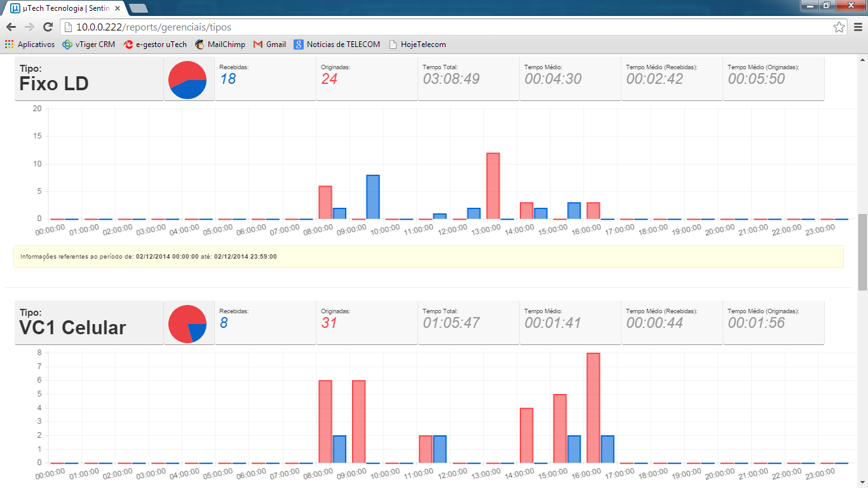The image size is (868, 488).
Task: Click blue 09:00 bar in Fixo LD chart
Action: click(373, 197)
